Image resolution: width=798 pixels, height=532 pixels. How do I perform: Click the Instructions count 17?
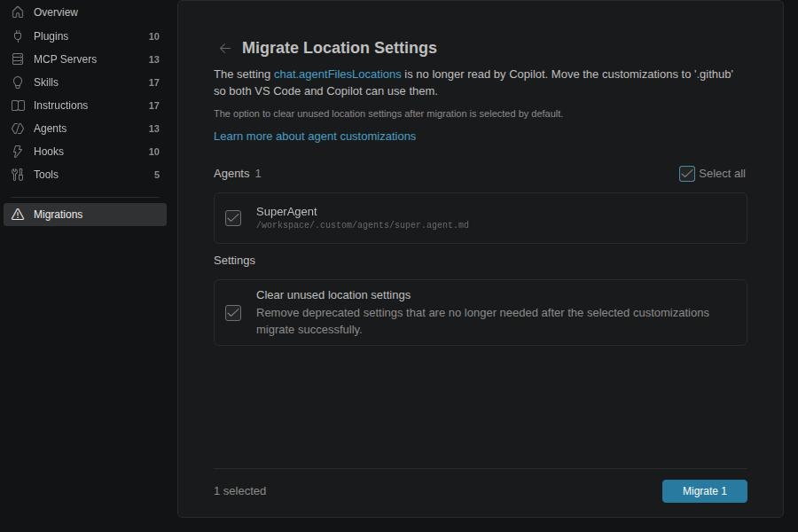click(x=153, y=106)
